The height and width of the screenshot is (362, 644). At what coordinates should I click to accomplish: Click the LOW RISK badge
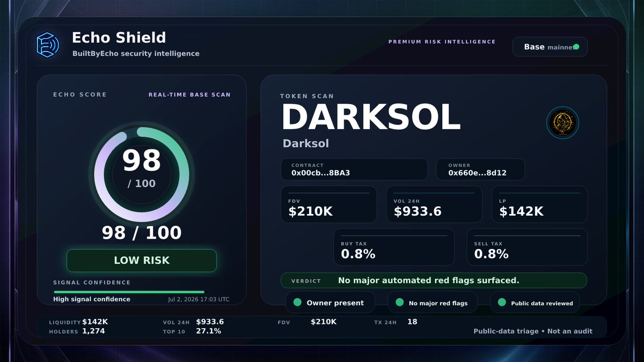coord(142,261)
